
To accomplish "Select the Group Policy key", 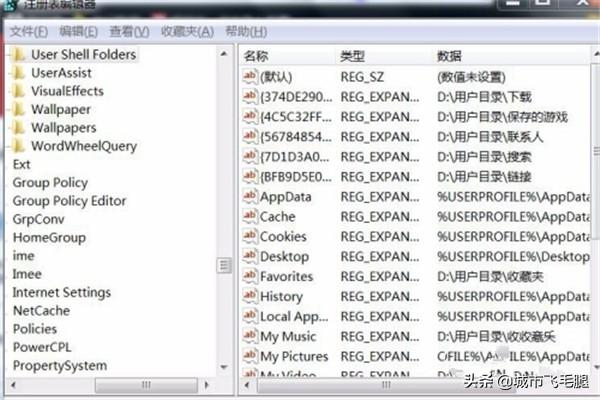I will coord(50,183).
